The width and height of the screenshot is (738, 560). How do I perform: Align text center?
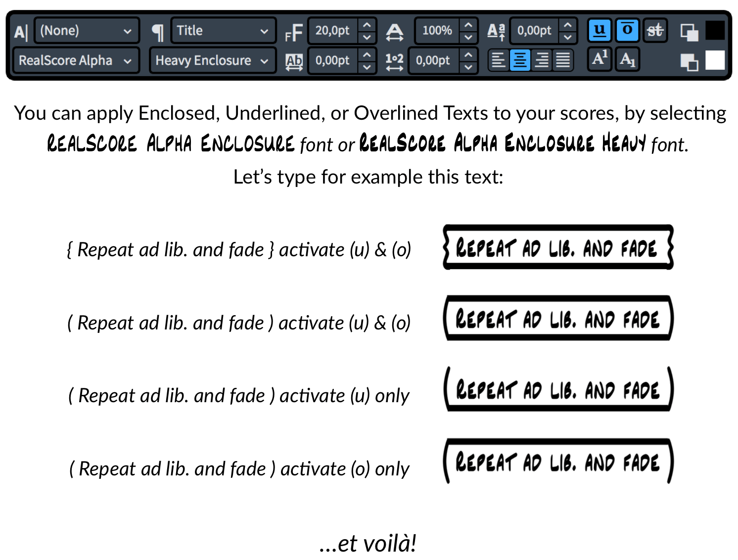pyautogui.click(x=520, y=60)
